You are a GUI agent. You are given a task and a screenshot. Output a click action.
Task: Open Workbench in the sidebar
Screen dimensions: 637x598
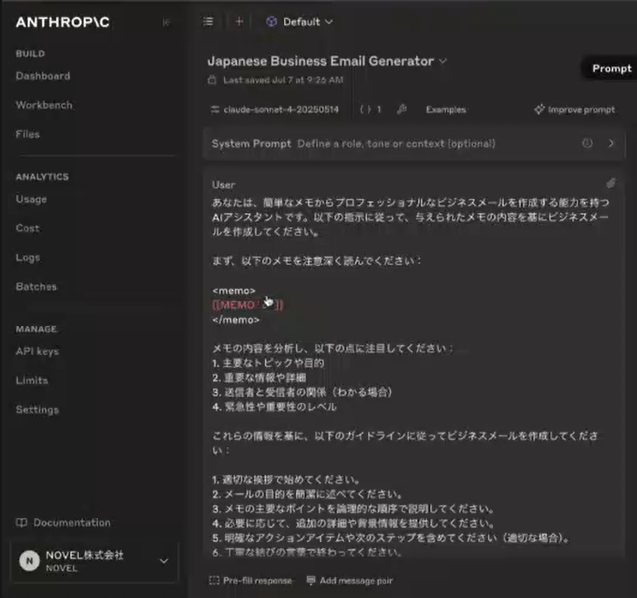click(x=44, y=105)
